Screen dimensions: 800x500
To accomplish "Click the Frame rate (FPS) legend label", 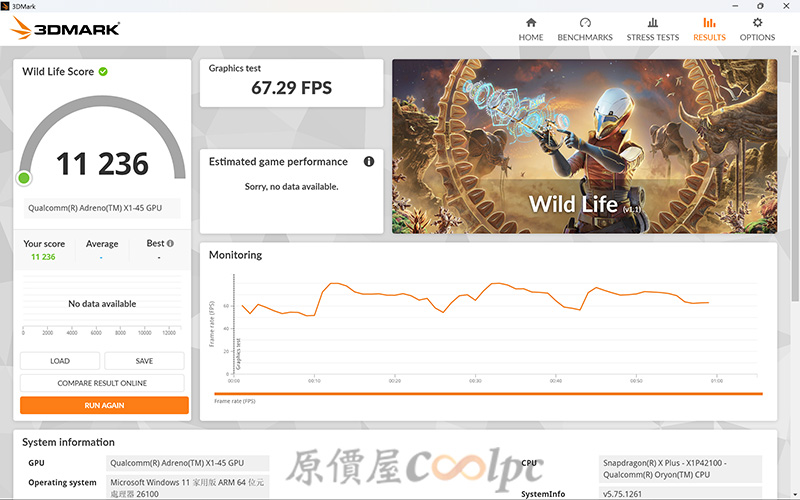I will (235, 401).
